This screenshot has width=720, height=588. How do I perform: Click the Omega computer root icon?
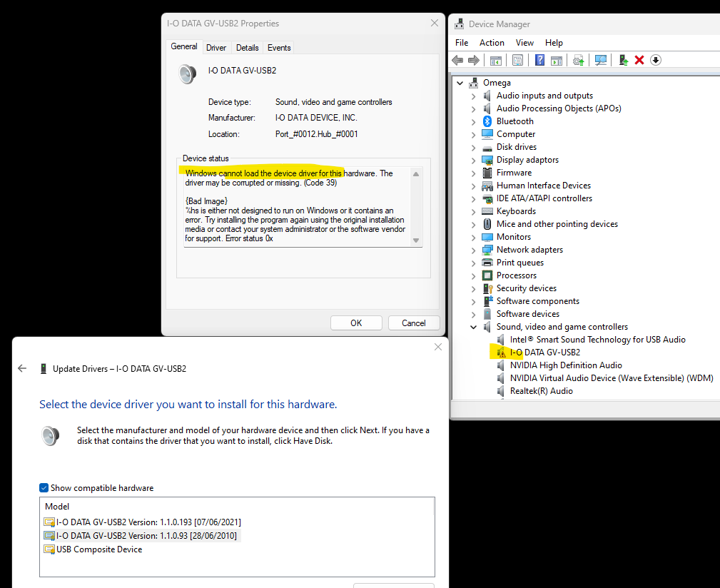click(x=473, y=83)
